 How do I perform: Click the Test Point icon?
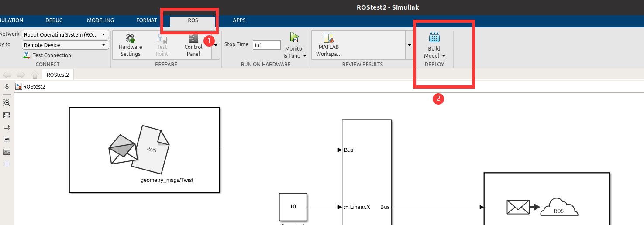[162, 38]
